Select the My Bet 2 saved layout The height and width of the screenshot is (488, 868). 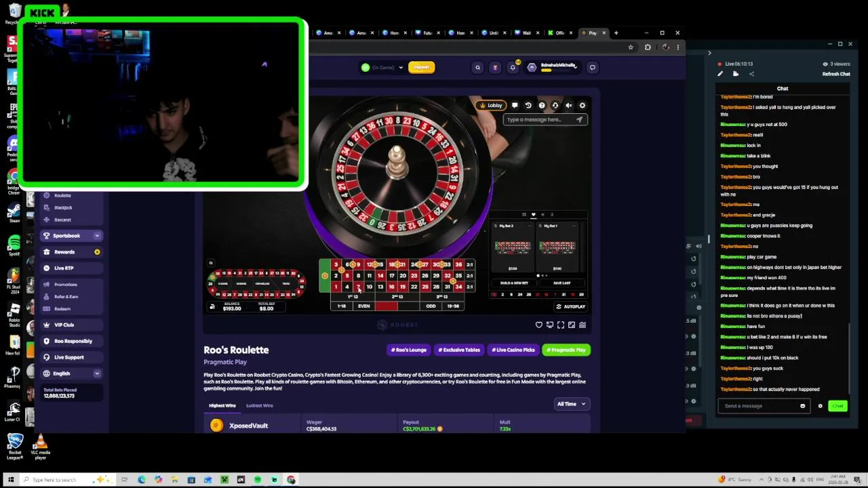[x=513, y=247]
